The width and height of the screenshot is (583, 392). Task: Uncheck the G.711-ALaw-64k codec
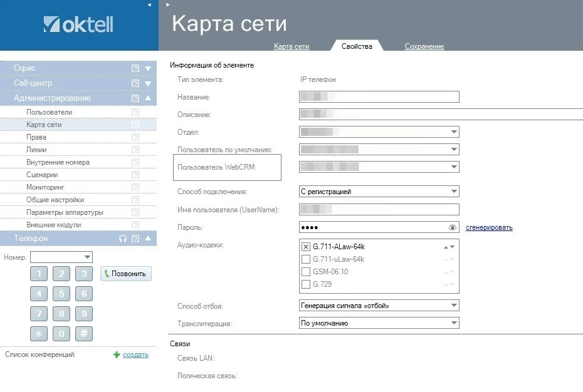pos(305,246)
